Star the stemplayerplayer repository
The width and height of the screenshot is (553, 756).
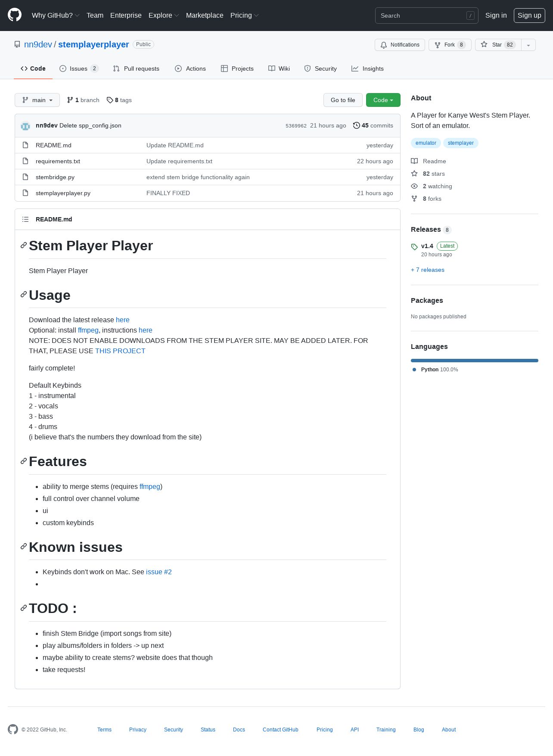click(498, 45)
